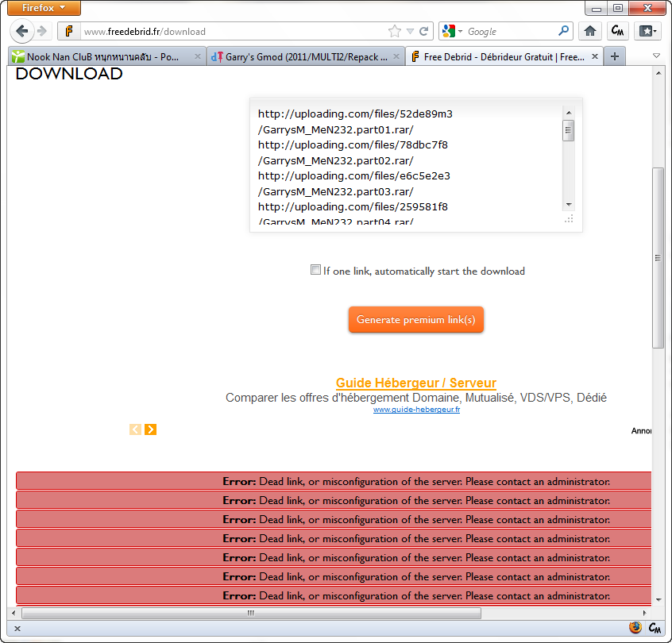This screenshot has width=672, height=643.
Task: Minimize the Firefox window
Action: 597,8
